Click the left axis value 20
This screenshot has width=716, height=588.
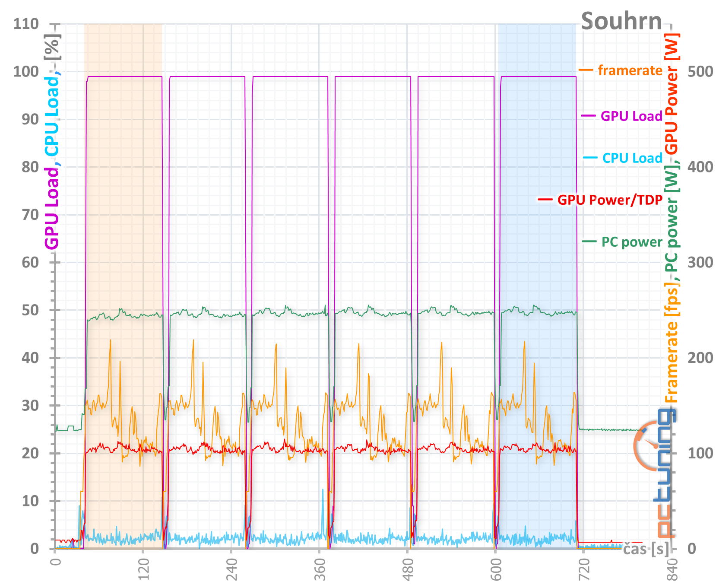click(30, 453)
